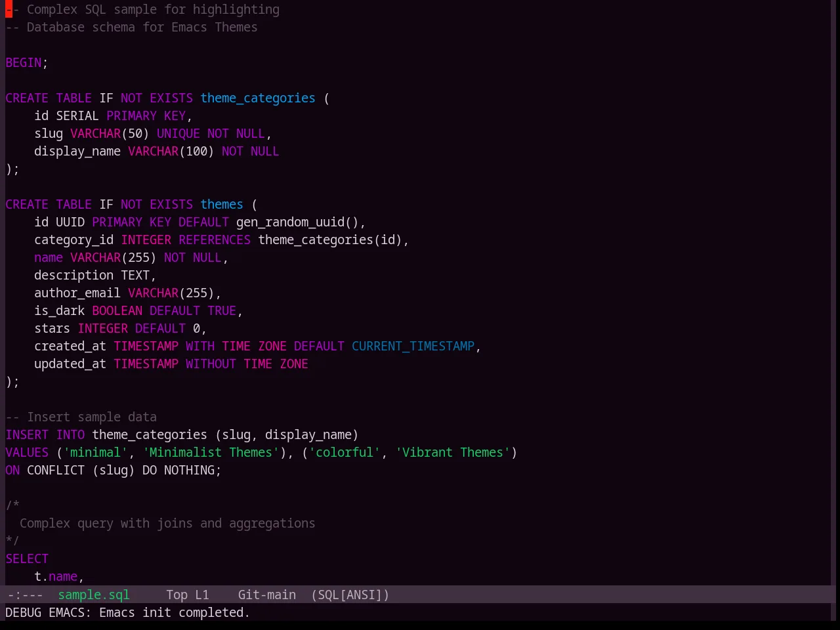Click 'CONFLICT' in the ON CONFLICT line
The image size is (840, 630).
pos(56,470)
